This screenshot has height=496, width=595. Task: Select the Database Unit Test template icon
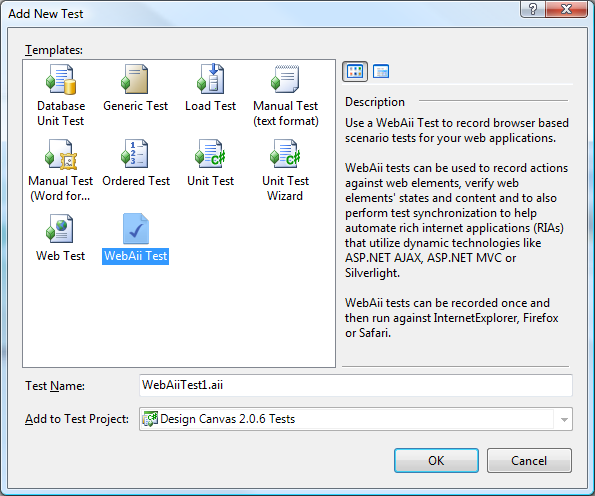[61, 79]
